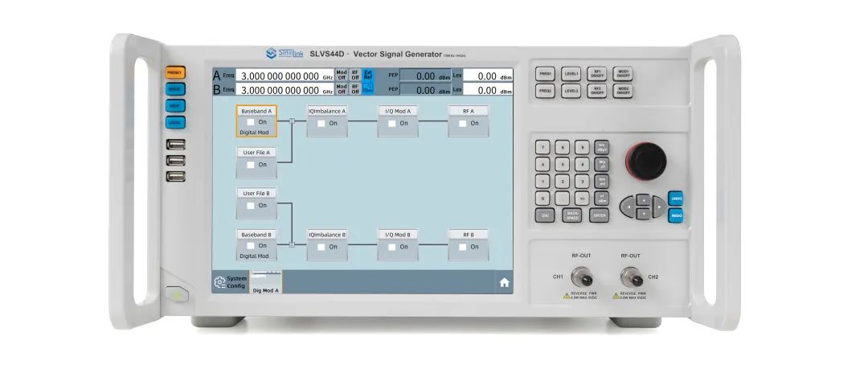Hit the up arrow navigation key
The width and height of the screenshot is (868, 381).
pos(643,199)
